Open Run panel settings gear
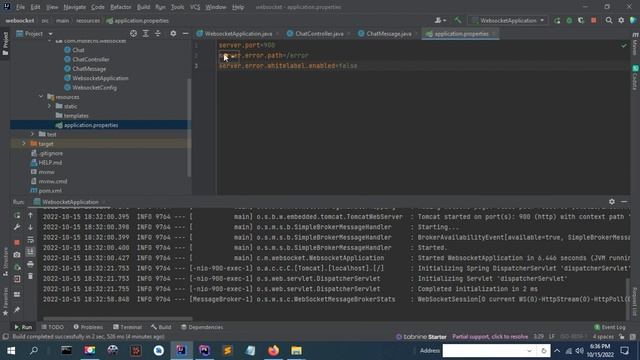Viewport: 640px width, 360px height. pyautogui.click(x=611, y=202)
